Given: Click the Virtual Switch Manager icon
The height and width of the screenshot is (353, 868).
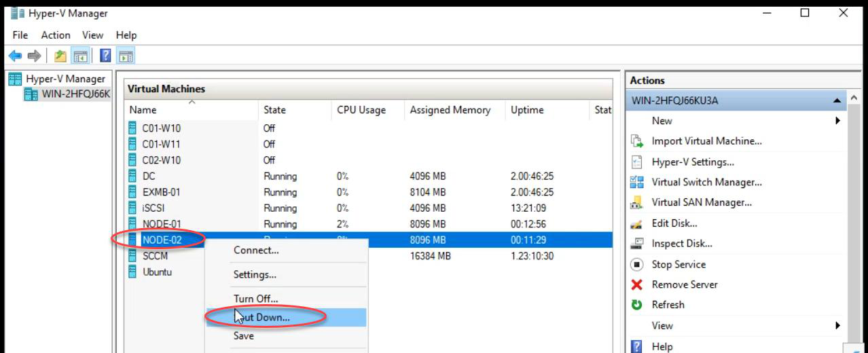Looking at the screenshot, I should [x=636, y=182].
